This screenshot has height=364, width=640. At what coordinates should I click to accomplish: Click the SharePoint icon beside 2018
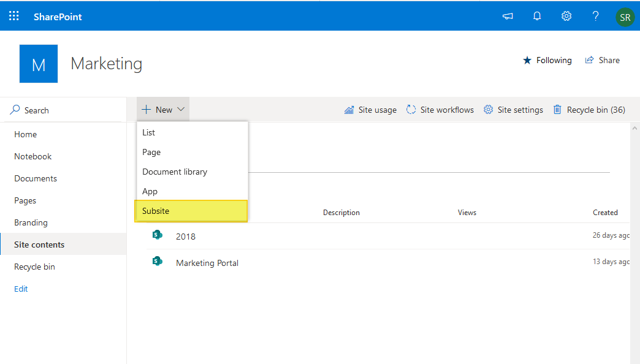158,235
